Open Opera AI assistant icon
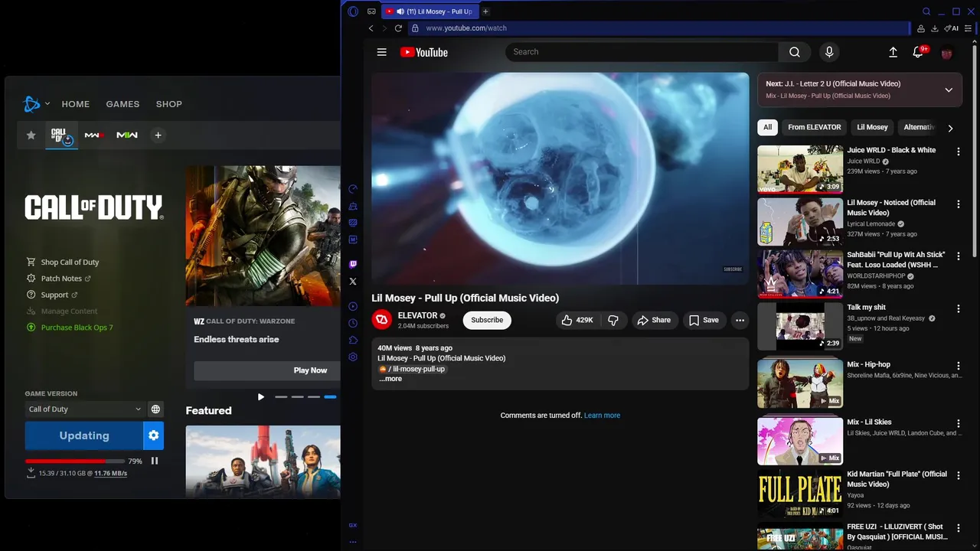980x551 pixels. [x=952, y=28]
